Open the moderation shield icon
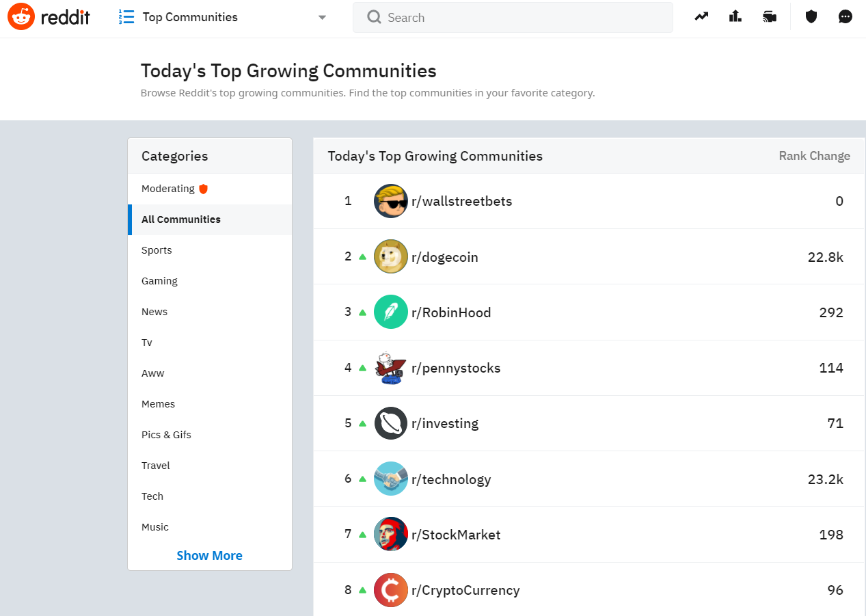This screenshot has width=866, height=616. (x=811, y=17)
